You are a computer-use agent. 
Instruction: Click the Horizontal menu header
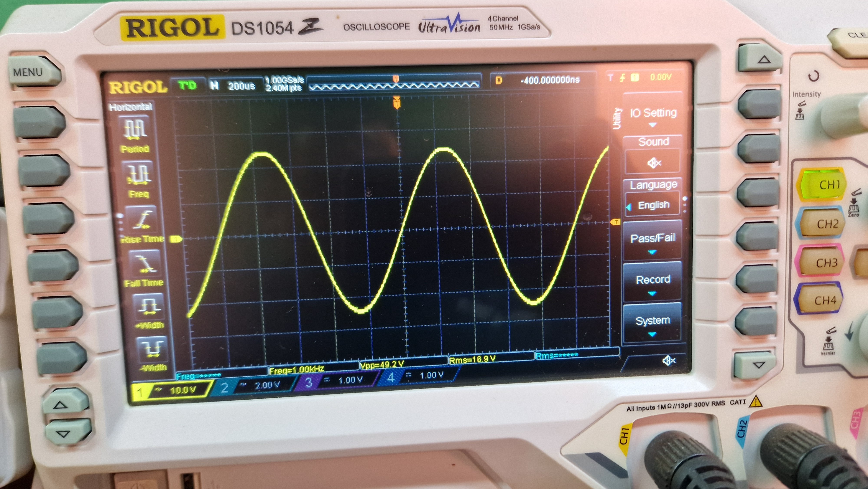point(131,107)
